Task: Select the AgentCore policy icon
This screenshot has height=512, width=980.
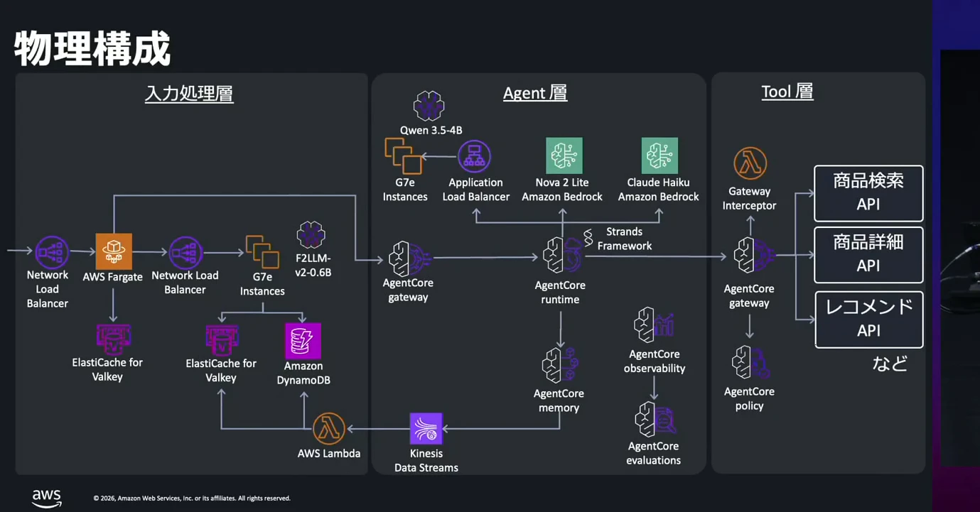Action: 750,362
